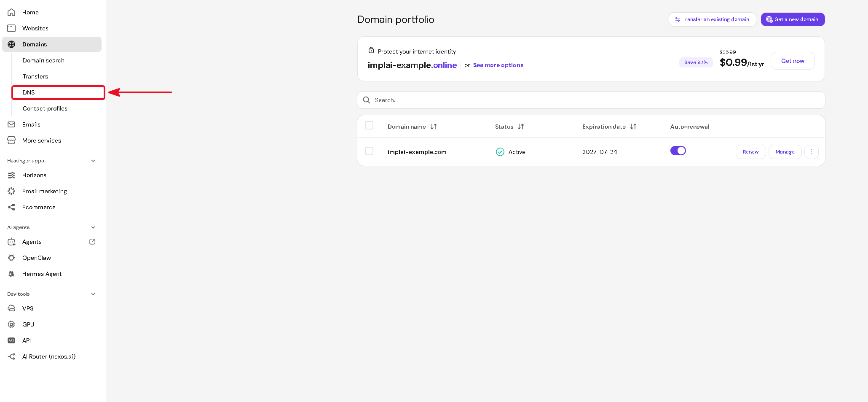Click the Websites window icon
Viewport: 868px width, 402px height.
tap(11, 28)
